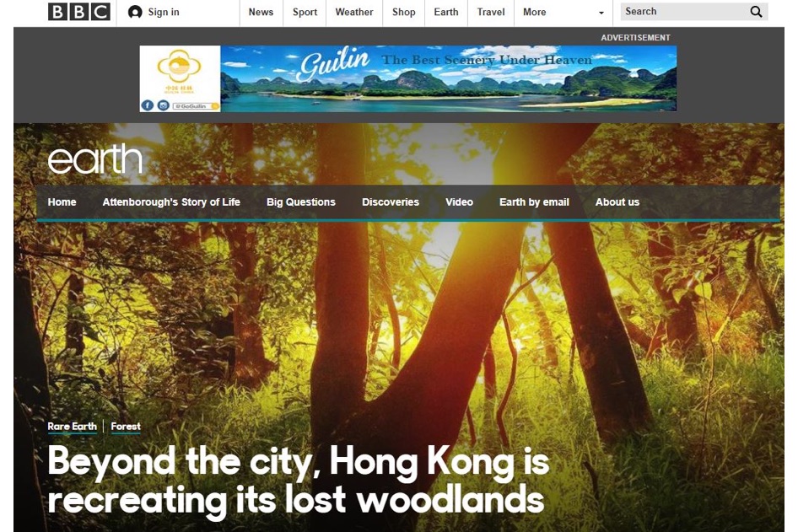Click the BBC logo
This screenshot has height=532, width=798.
[x=79, y=12]
